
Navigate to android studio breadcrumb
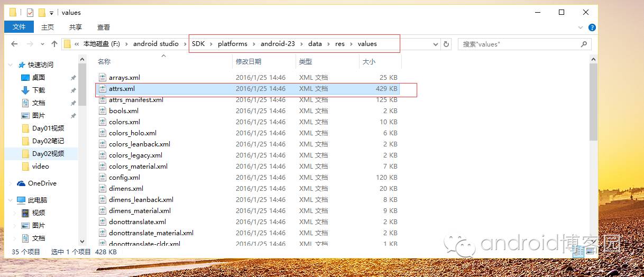point(156,44)
